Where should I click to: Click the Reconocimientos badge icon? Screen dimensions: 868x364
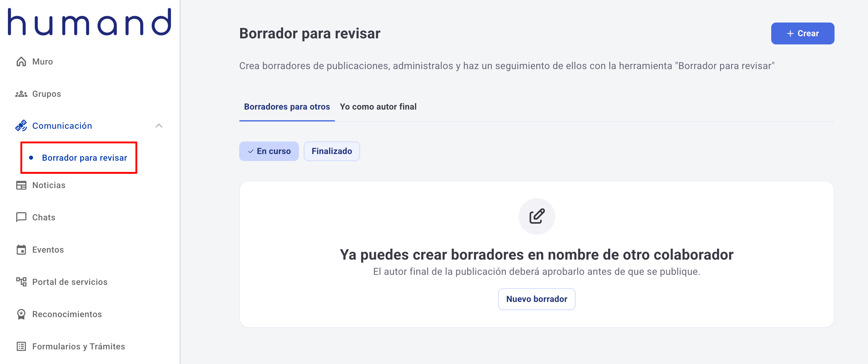tap(21, 314)
